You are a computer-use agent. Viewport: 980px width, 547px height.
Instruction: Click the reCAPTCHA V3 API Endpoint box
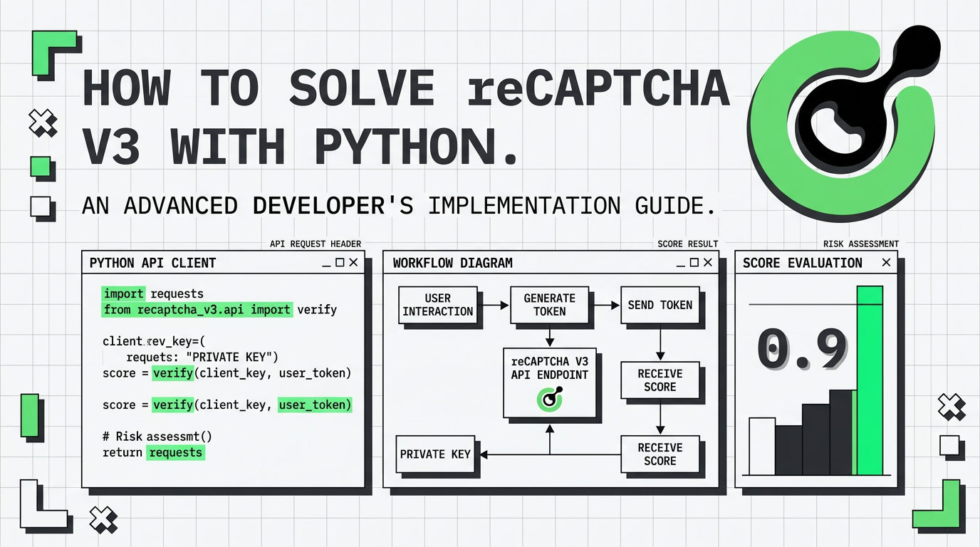click(x=549, y=382)
